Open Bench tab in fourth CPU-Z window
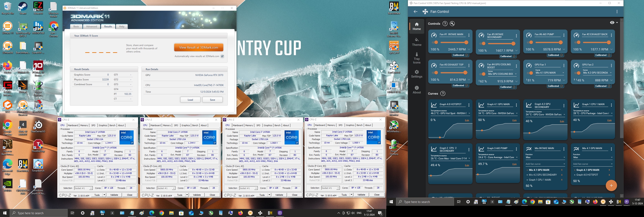Screen dimensions: 644x217 [359, 125]
